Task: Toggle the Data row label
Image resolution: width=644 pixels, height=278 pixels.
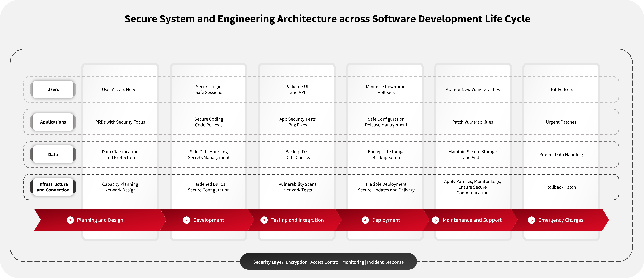Action: 53,154
